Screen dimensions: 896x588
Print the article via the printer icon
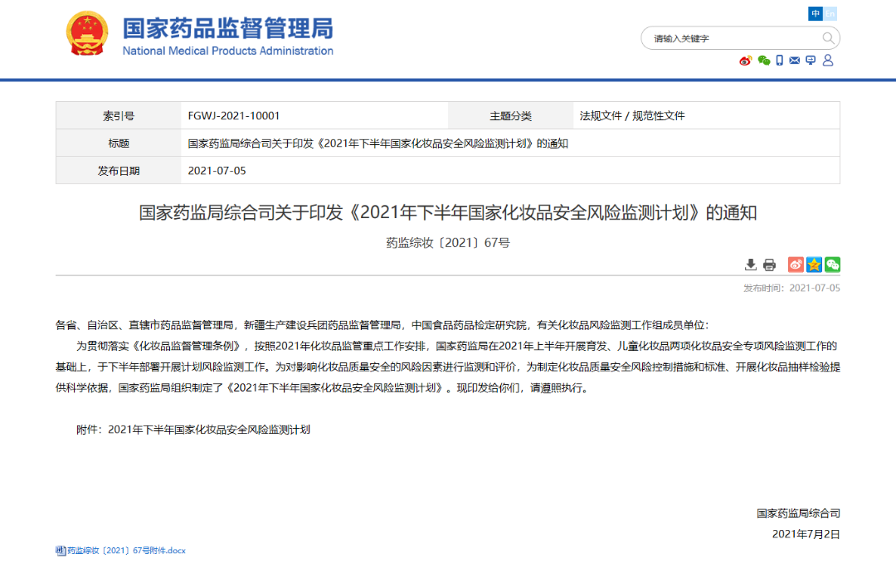(769, 265)
